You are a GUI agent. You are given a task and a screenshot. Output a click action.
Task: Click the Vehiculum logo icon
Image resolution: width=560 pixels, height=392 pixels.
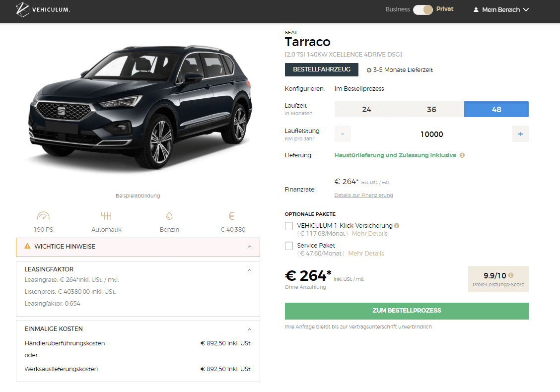(x=23, y=9)
